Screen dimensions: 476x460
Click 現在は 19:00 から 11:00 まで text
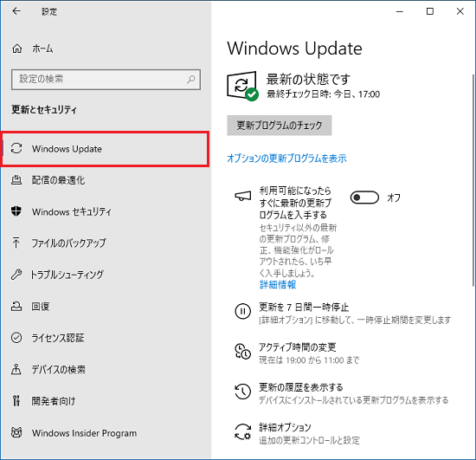pos(309,360)
